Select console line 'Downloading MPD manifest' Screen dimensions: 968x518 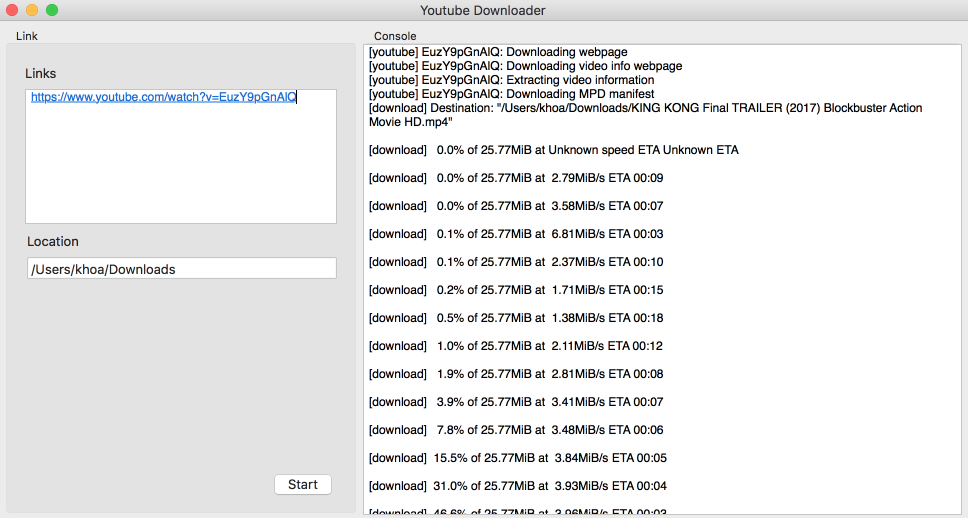coord(511,94)
